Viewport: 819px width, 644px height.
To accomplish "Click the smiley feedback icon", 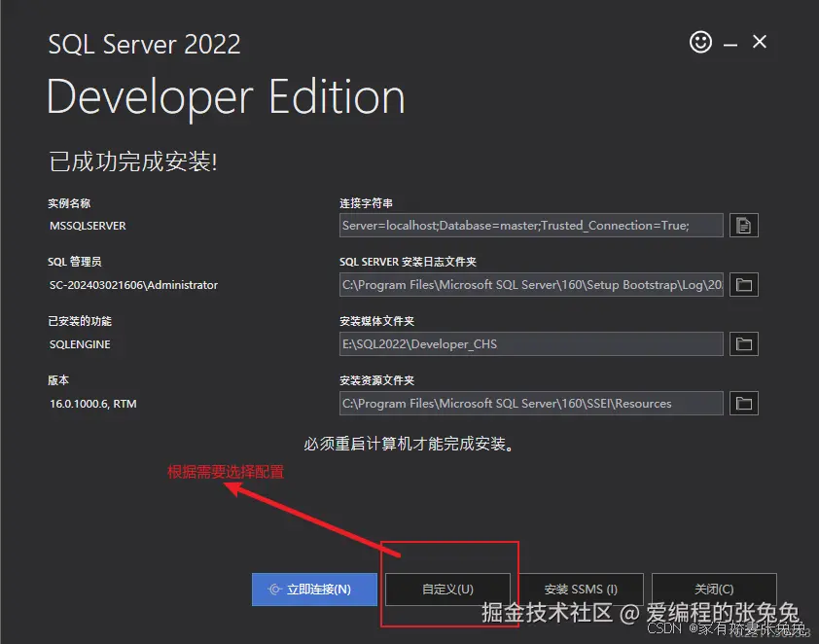I will (x=700, y=42).
